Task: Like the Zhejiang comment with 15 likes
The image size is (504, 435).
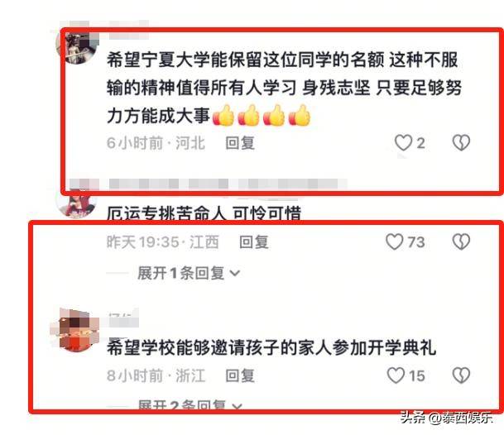Action: pyautogui.click(x=396, y=375)
